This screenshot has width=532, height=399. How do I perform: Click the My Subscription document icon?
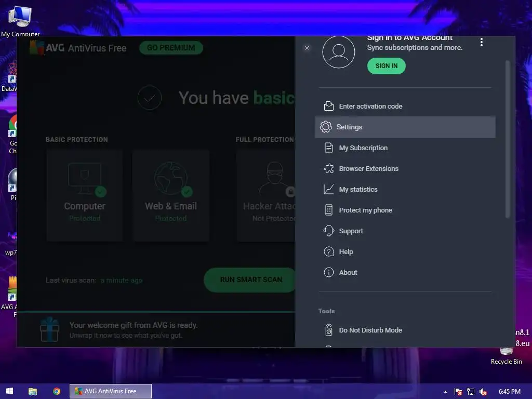[328, 148]
